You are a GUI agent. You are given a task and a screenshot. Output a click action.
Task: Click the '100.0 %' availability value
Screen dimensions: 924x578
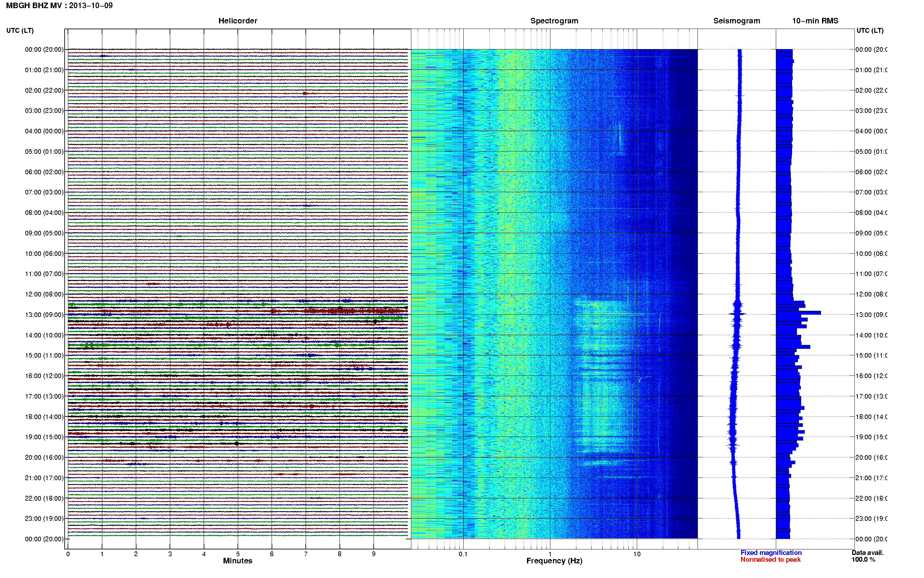point(863,560)
